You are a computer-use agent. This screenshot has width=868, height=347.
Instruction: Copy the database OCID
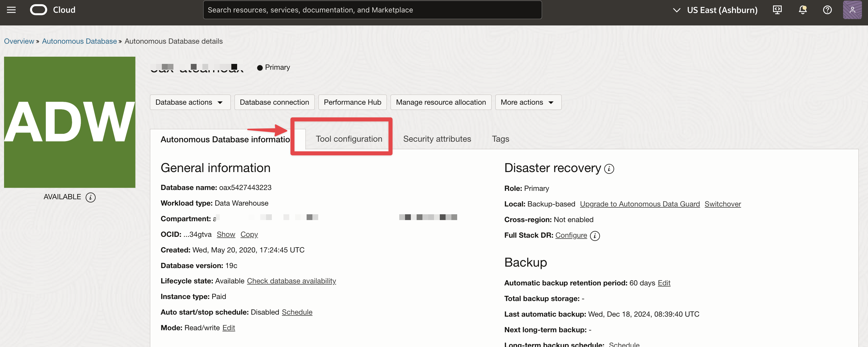pyautogui.click(x=249, y=234)
